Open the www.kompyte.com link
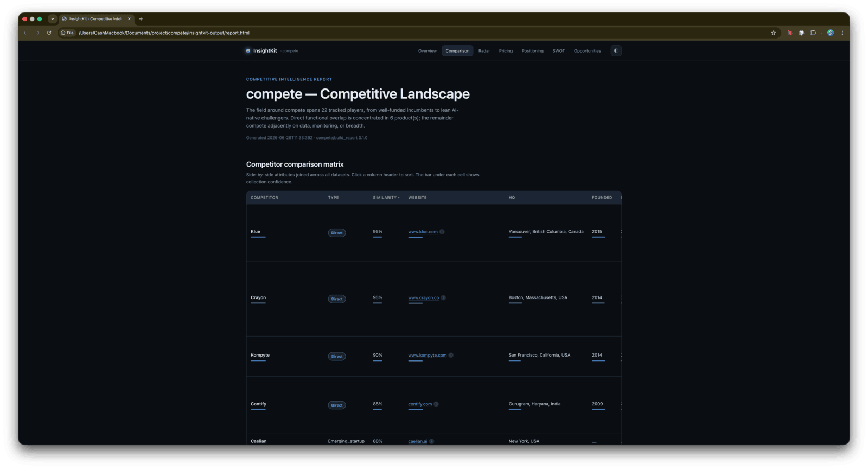868x469 pixels. point(427,356)
